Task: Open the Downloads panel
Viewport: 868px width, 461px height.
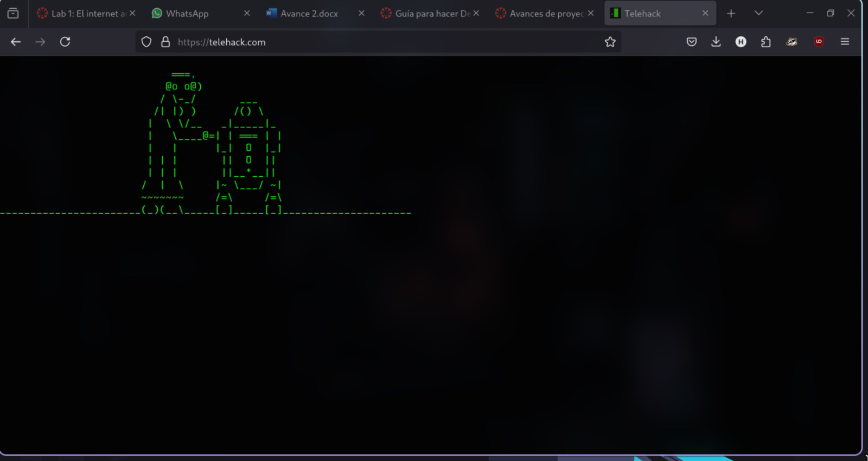Action: 716,42
